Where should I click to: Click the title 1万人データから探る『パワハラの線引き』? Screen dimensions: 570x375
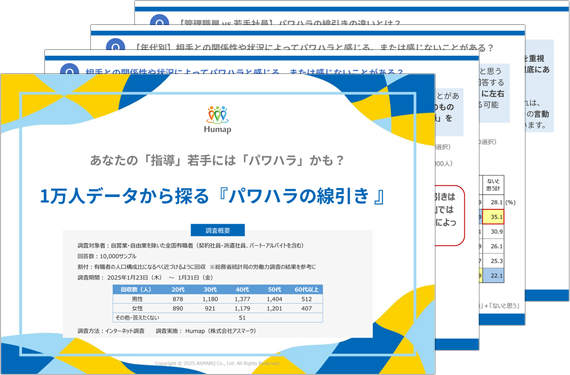[x=212, y=196]
